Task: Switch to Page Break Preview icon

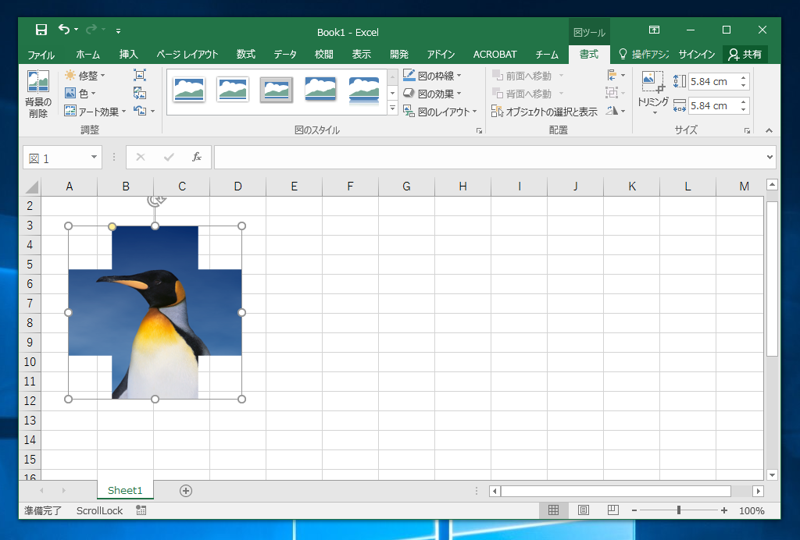Action: pyautogui.click(x=613, y=510)
